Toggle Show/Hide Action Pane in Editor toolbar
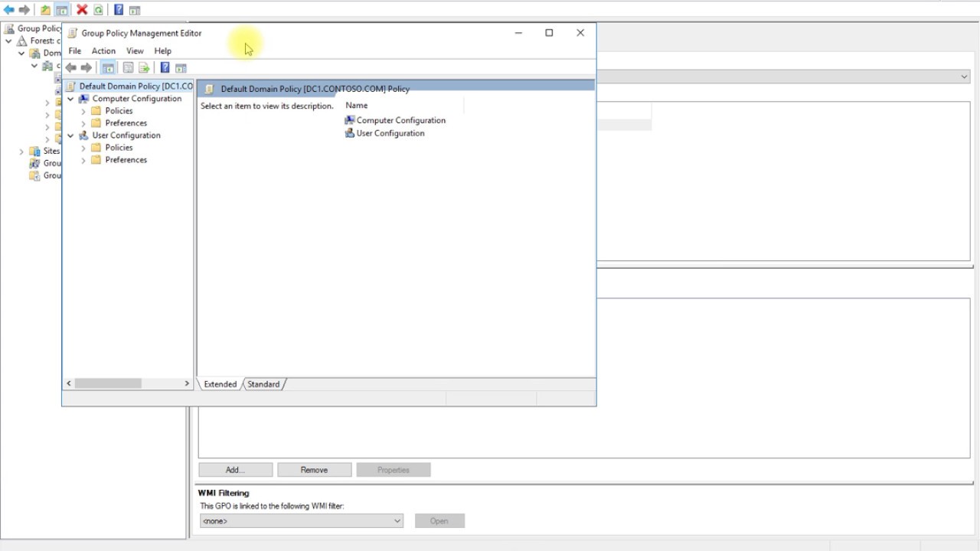The width and height of the screenshot is (980, 551). click(x=181, y=68)
